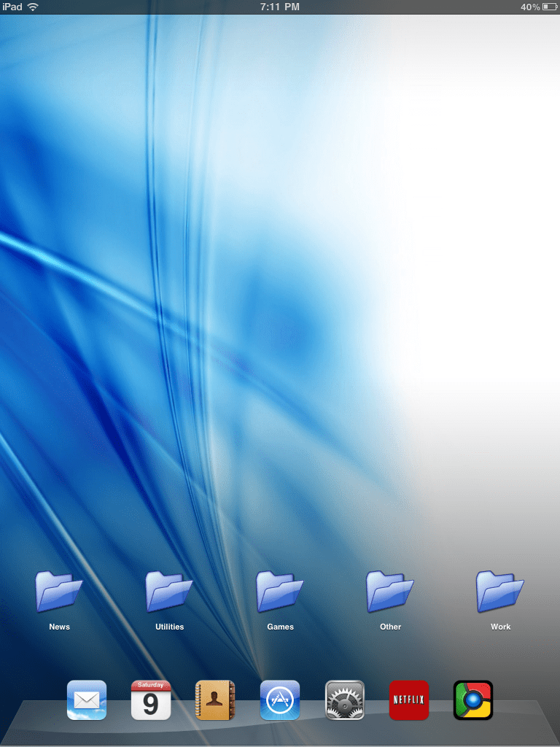Tap the Other folder label

point(391,627)
